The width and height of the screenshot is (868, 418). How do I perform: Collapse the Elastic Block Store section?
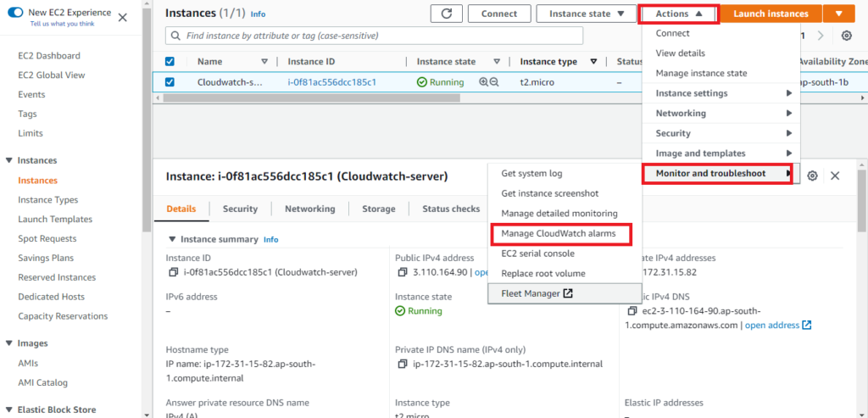[x=8, y=410]
